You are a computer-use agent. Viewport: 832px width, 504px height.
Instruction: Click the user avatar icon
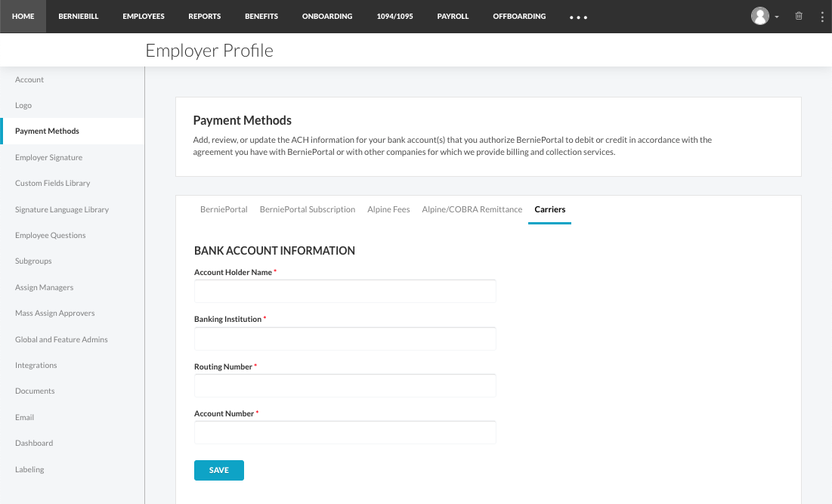click(760, 16)
